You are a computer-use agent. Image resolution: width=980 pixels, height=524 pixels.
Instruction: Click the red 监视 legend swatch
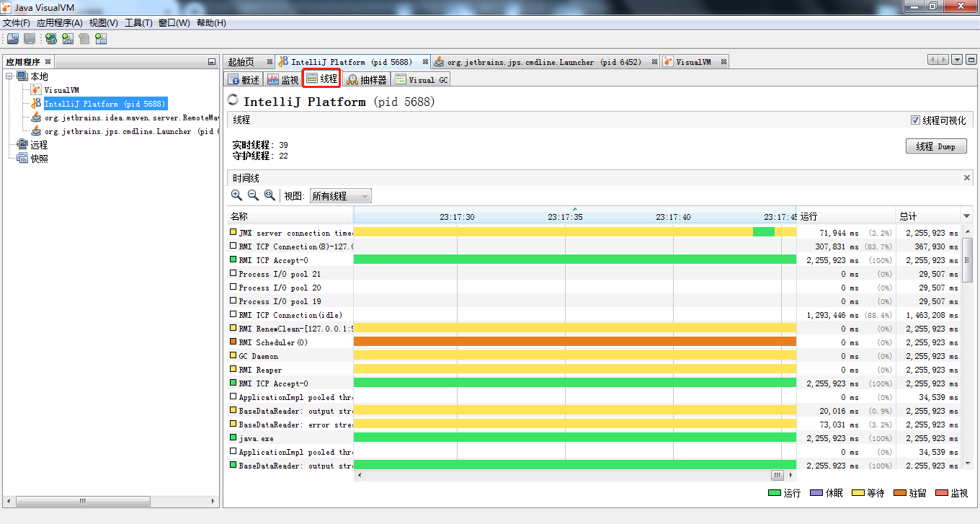point(942,493)
